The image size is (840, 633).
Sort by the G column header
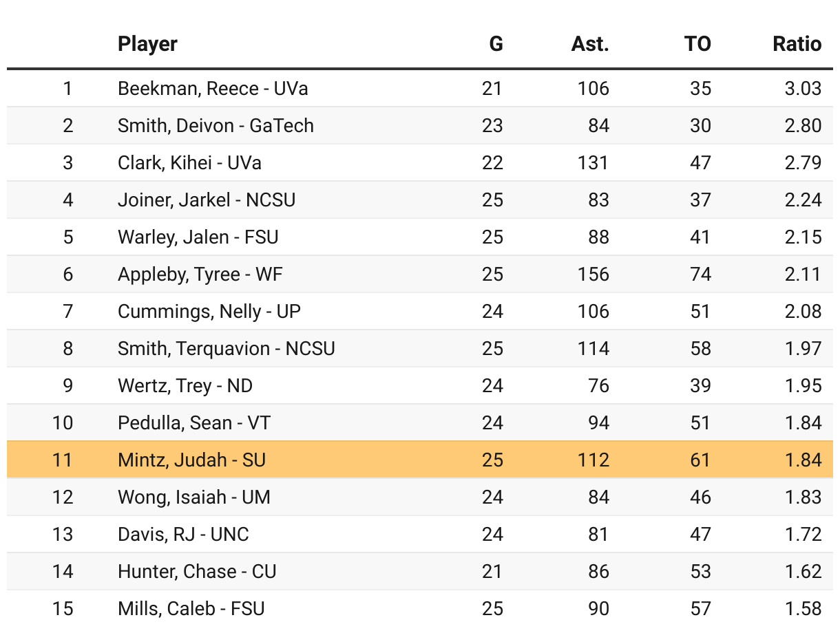[x=496, y=44]
